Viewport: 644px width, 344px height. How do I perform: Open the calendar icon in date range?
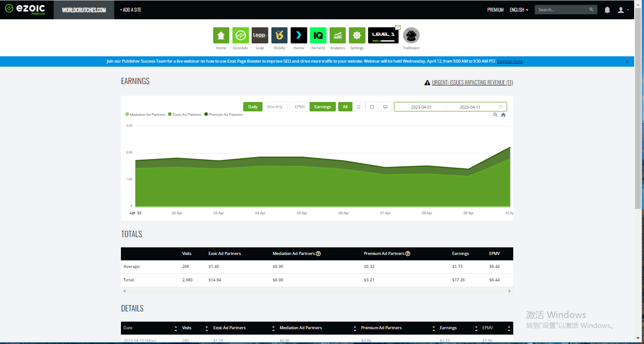(x=501, y=107)
